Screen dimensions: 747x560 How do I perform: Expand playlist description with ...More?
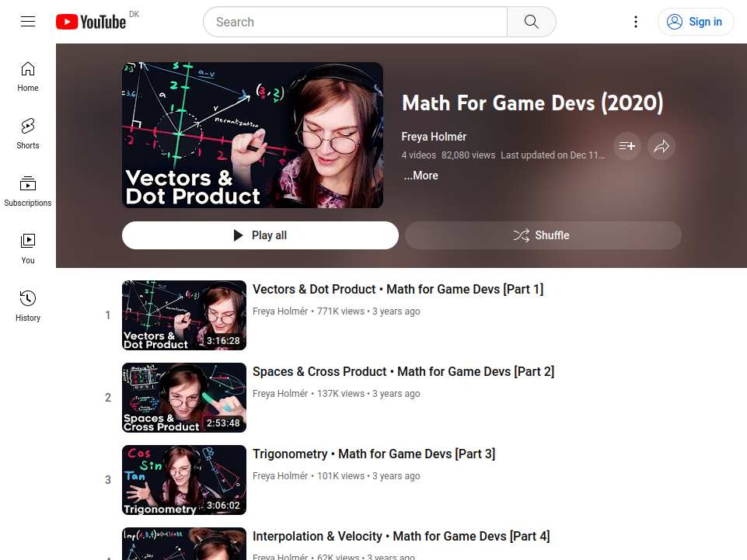click(x=421, y=176)
